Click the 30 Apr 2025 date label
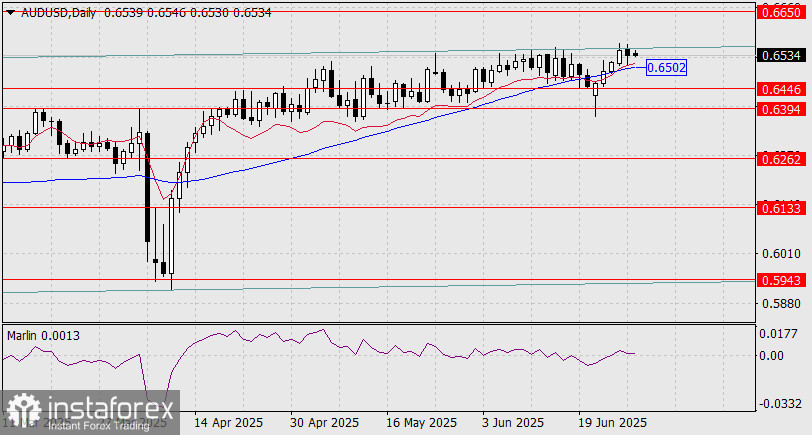Image resolution: width=812 pixels, height=435 pixels. tap(324, 423)
